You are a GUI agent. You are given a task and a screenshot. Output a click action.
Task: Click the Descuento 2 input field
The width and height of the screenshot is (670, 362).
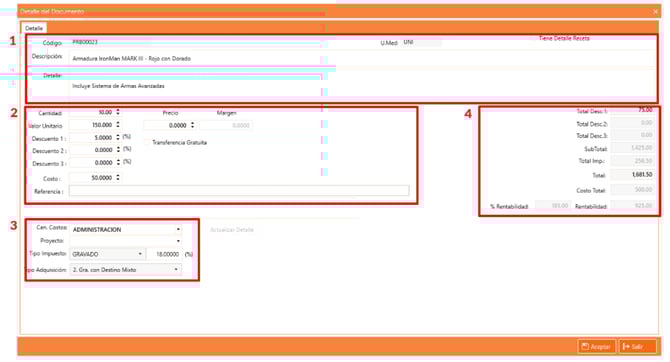click(x=92, y=150)
